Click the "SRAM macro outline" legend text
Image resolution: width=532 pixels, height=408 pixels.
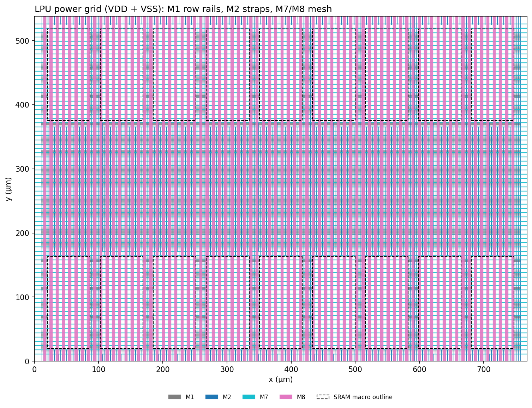coord(363,397)
